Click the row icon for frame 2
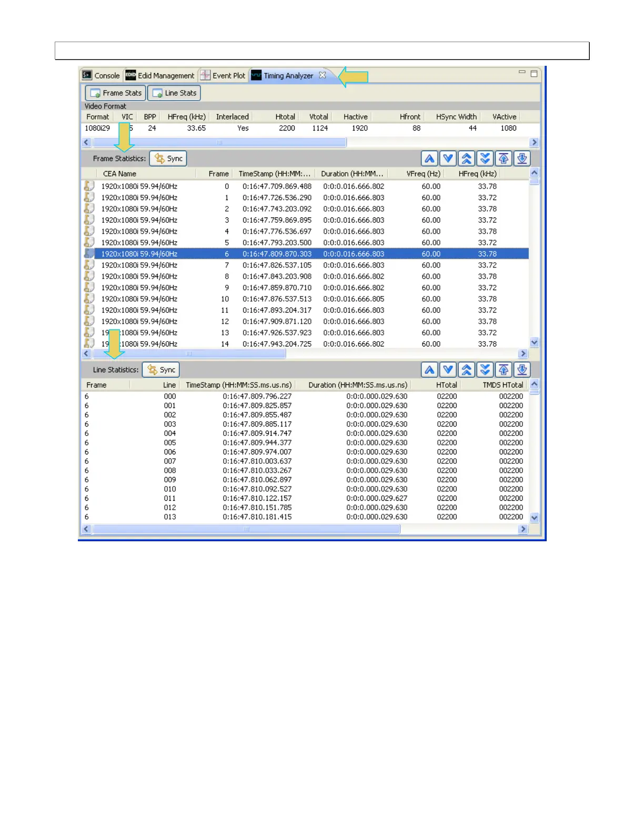This screenshot has height=834, width=644. (89, 208)
